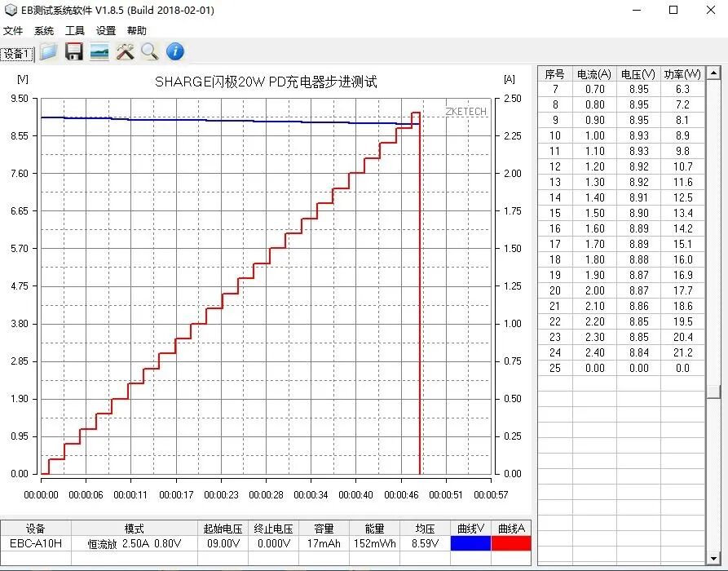
Task: Select row 25 with zero values
Action: tap(621, 368)
